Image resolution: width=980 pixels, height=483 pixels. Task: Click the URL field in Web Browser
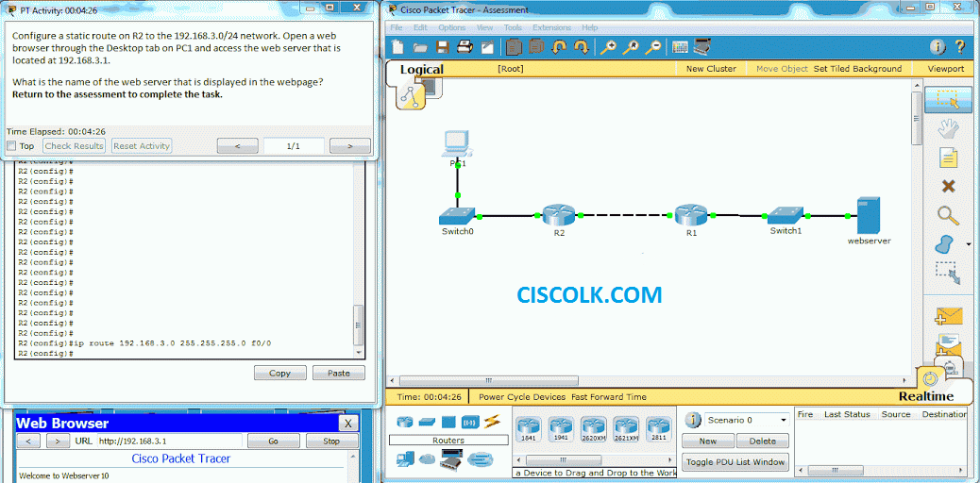pos(169,441)
